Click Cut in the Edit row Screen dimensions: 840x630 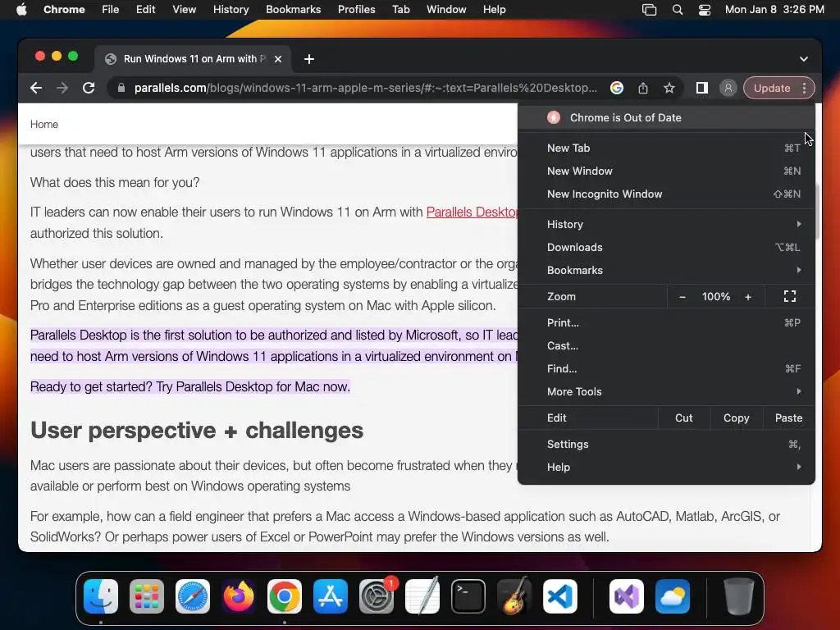[x=683, y=418]
